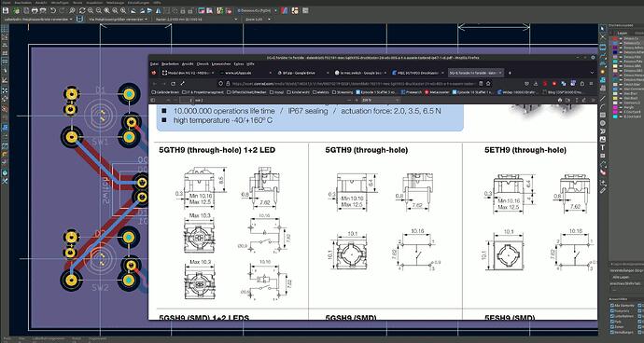Mirror the selected item in KiCad toolbar

point(158,10)
